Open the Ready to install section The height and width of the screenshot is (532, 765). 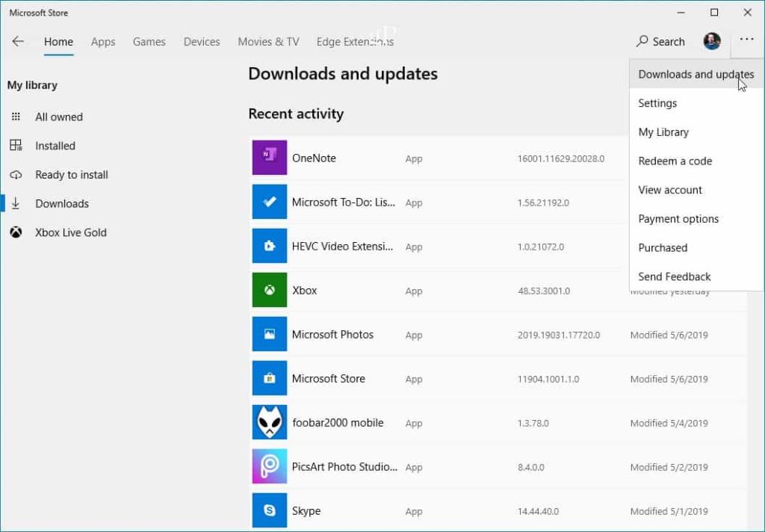point(72,175)
